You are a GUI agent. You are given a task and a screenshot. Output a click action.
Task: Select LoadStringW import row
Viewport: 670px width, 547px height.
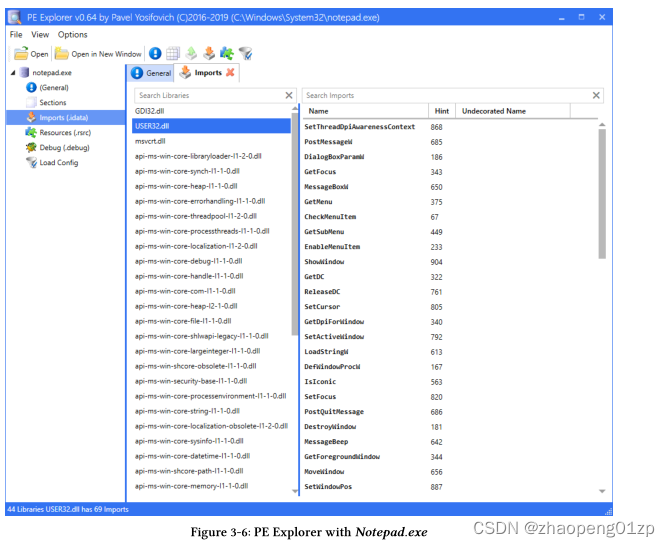point(449,352)
